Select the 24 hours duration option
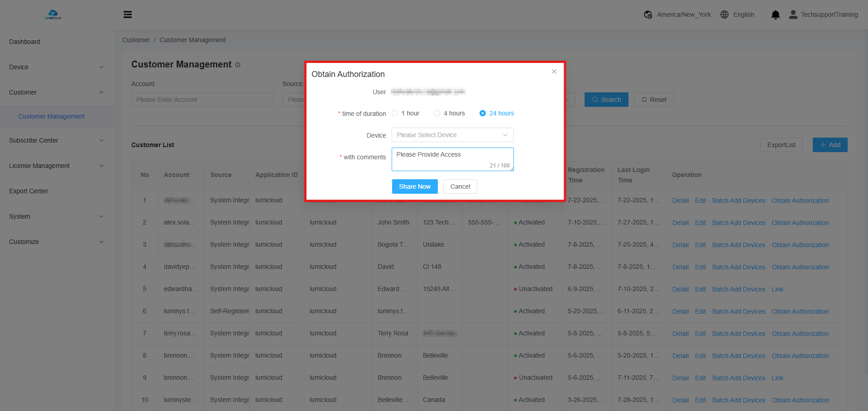The width and height of the screenshot is (868, 411). [x=483, y=113]
